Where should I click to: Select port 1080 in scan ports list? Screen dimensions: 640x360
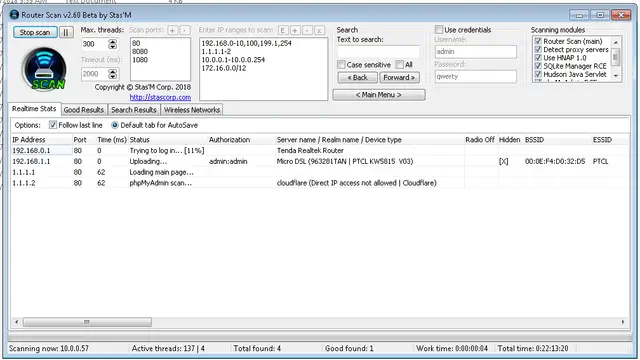point(140,60)
